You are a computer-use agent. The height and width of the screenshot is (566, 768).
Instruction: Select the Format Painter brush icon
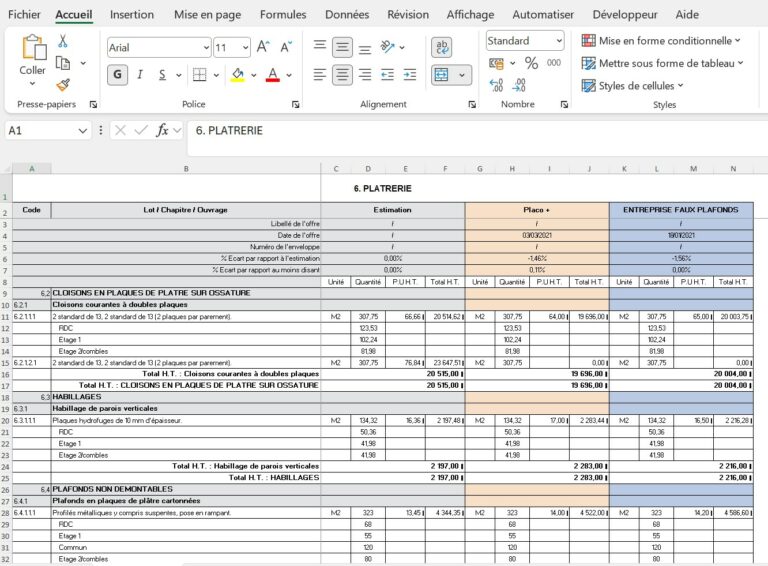[x=63, y=85]
